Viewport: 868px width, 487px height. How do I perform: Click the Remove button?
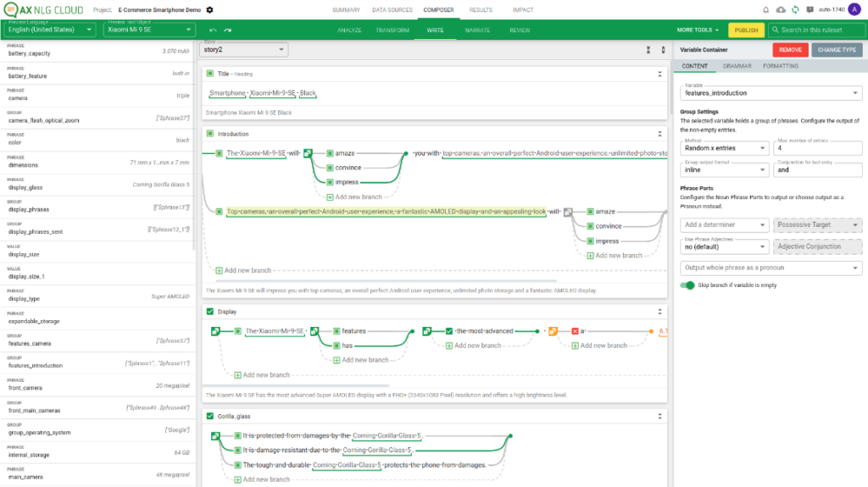click(x=790, y=50)
